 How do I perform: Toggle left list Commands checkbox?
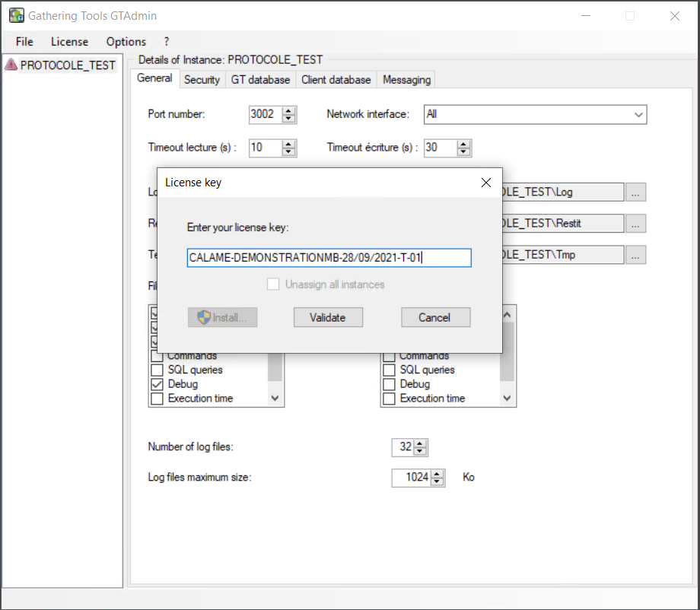pos(157,357)
